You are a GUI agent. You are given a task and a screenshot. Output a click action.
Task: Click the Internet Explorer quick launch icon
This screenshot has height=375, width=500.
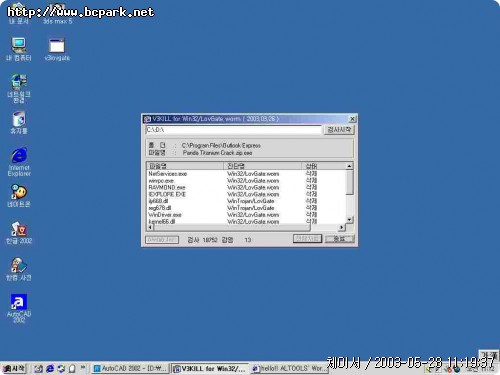(50, 369)
